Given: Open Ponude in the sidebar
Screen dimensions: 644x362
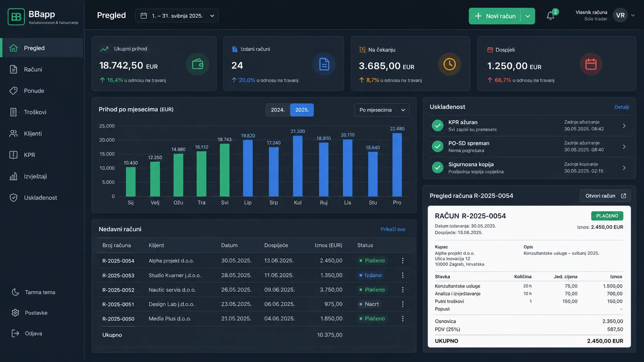Looking at the screenshot, I should (42, 91).
